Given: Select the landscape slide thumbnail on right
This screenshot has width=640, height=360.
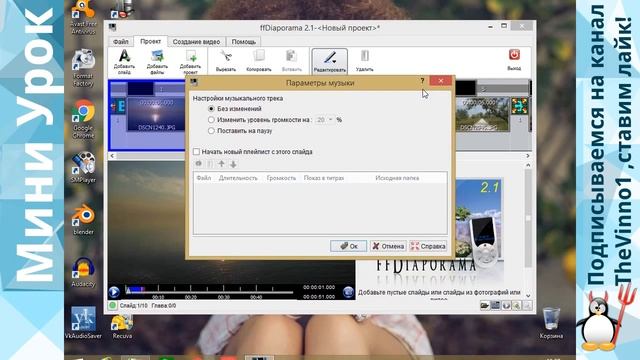Looking at the screenshot, I should point(482,114).
